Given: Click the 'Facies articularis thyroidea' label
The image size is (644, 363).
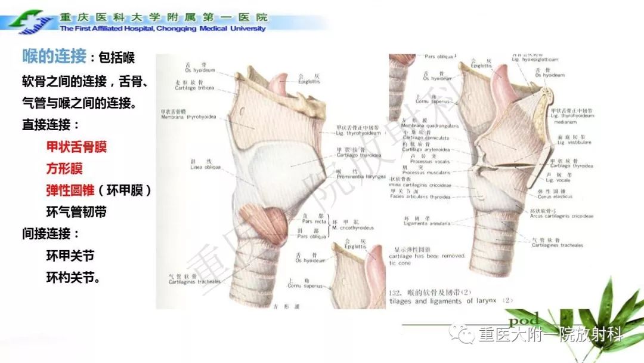Looking at the screenshot, I should coord(420,197).
